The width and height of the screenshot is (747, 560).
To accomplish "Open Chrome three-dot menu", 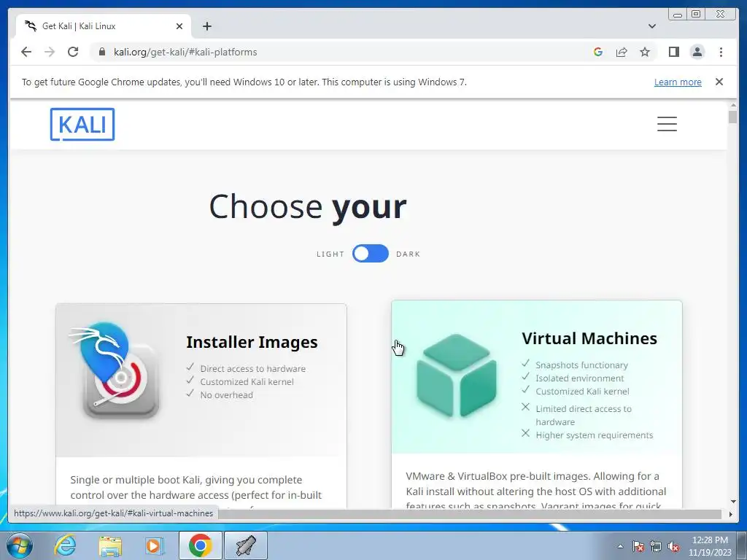I will click(x=721, y=52).
